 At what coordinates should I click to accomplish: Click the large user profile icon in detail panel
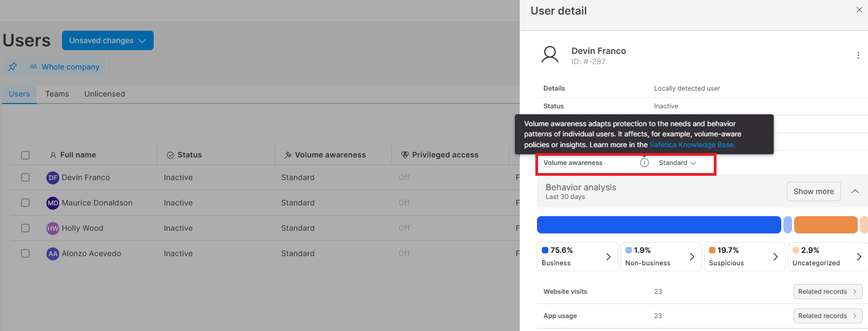click(550, 55)
